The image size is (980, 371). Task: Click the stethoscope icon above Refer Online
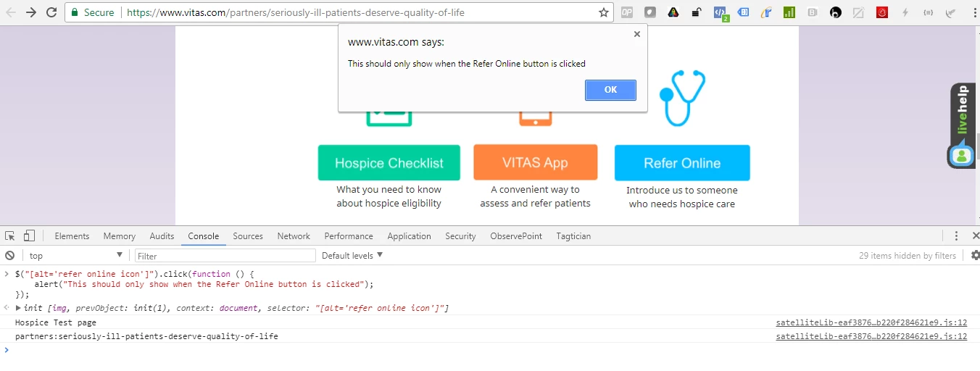682,98
